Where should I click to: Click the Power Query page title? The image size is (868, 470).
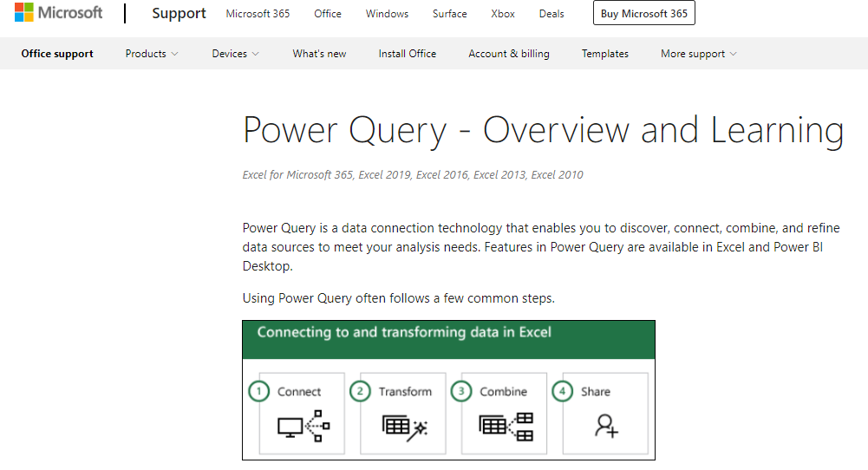543,131
